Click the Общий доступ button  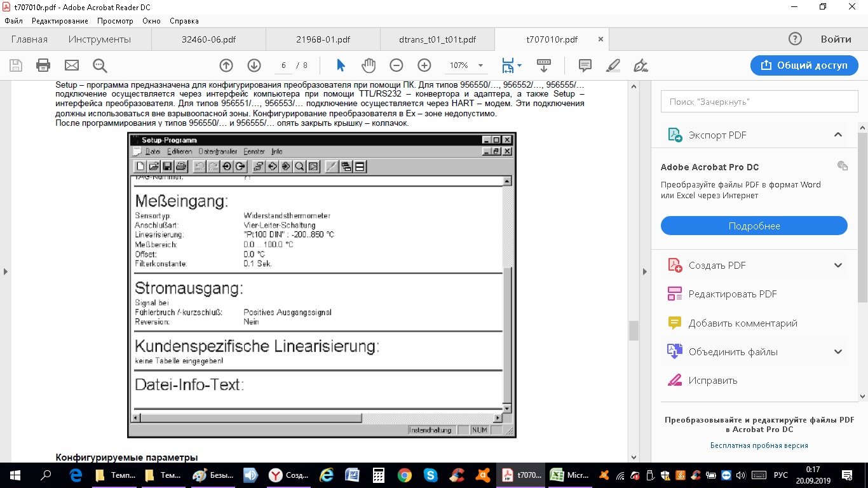[x=804, y=65]
